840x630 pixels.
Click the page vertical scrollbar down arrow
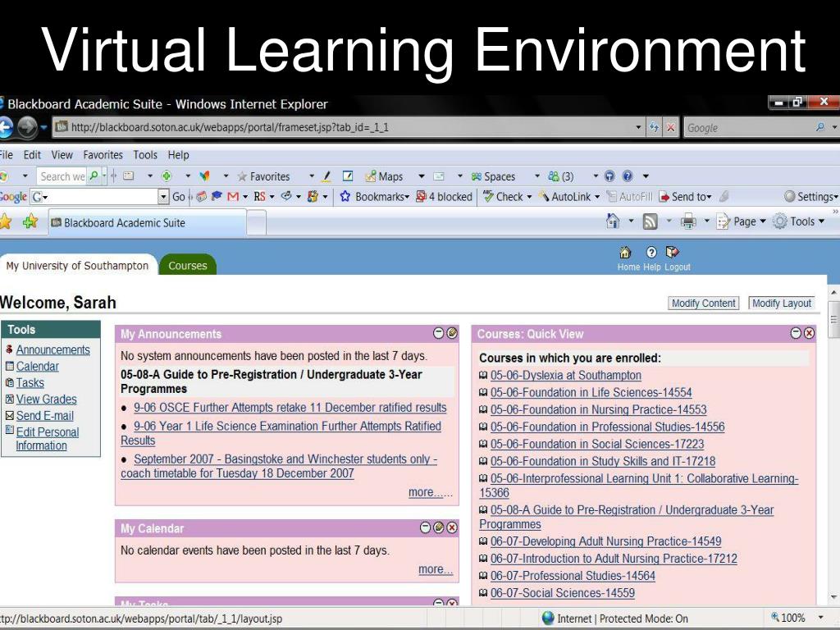tap(833, 596)
